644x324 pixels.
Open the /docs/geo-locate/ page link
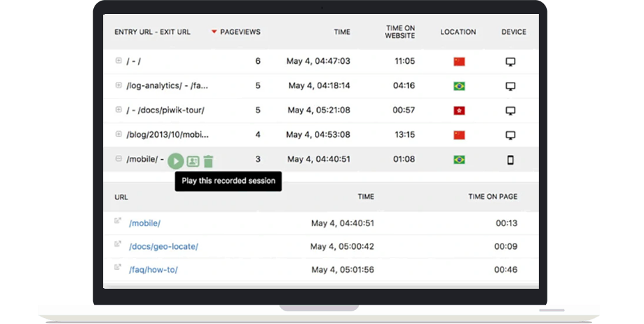click(x=163, y=246)
